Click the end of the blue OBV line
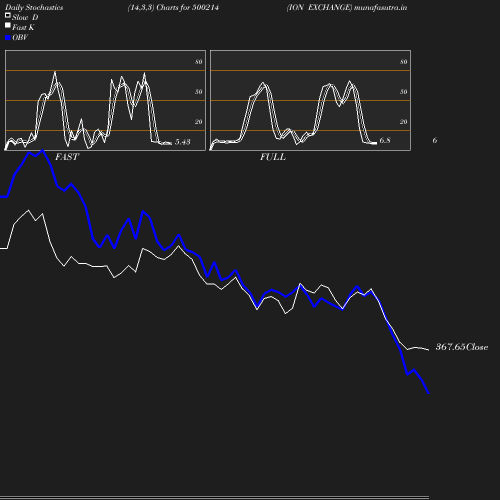 [428, 393]
